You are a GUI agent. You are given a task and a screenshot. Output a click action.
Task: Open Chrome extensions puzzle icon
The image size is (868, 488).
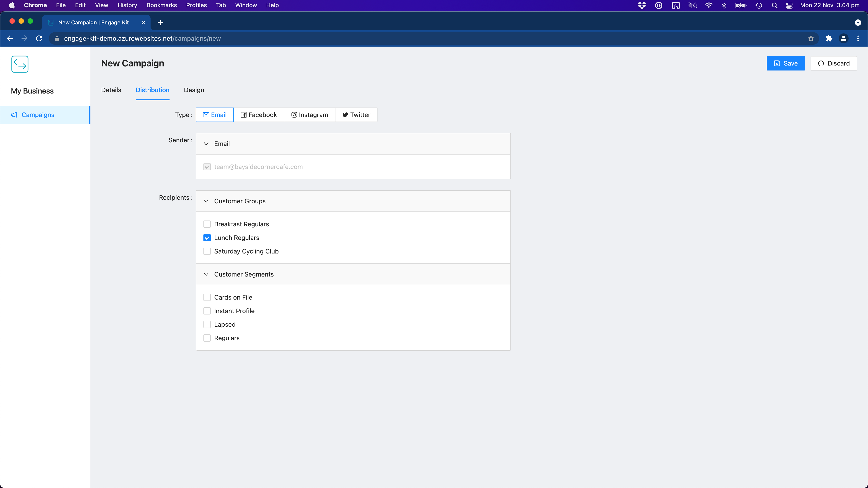coord(829,38)
